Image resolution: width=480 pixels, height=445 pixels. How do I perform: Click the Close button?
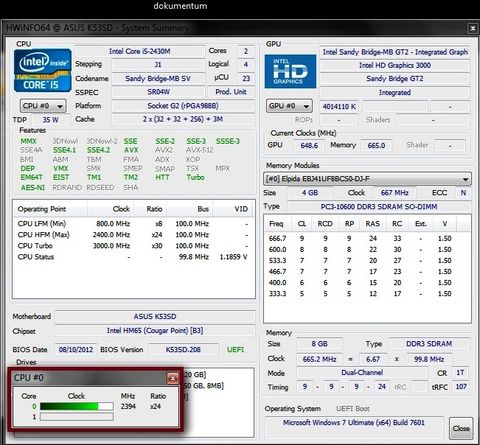pos(461,428)
